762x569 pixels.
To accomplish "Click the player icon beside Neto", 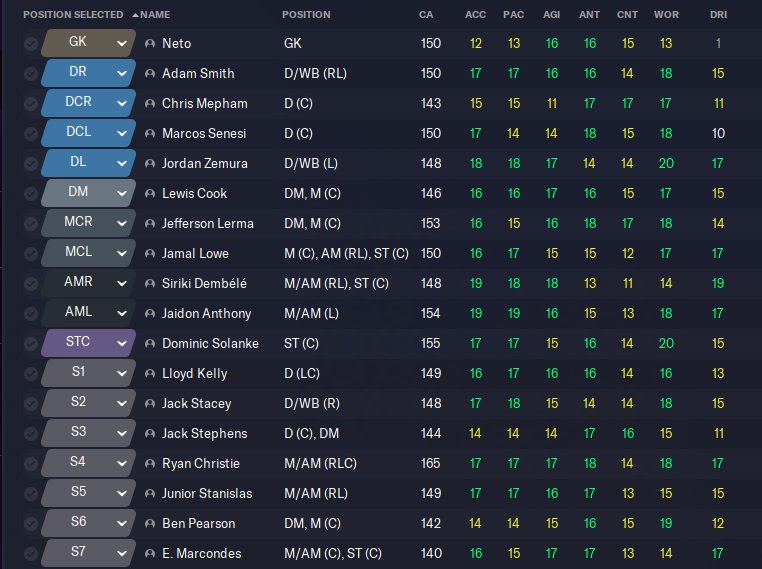I will (150, 44).
